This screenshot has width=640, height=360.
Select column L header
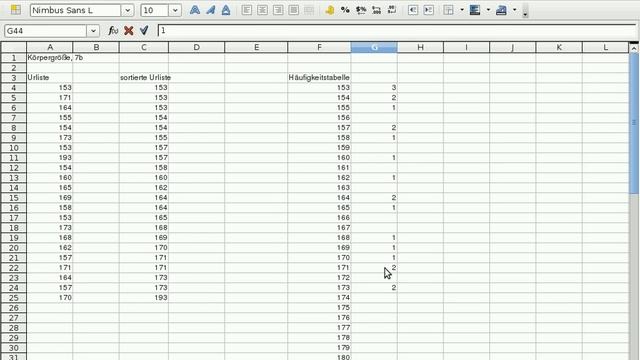[606, 47]
